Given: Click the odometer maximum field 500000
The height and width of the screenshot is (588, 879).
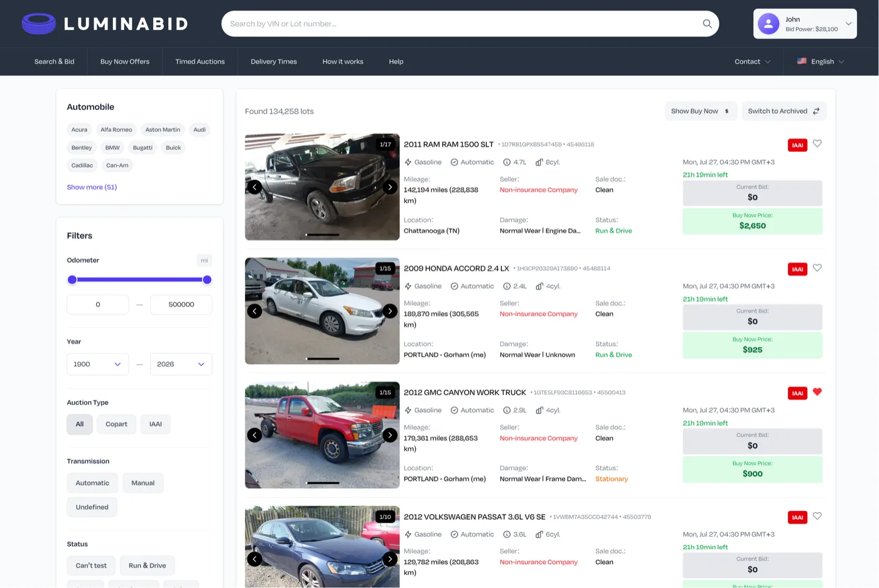Looking at the screenshot, I should click(x=181, y=304).
